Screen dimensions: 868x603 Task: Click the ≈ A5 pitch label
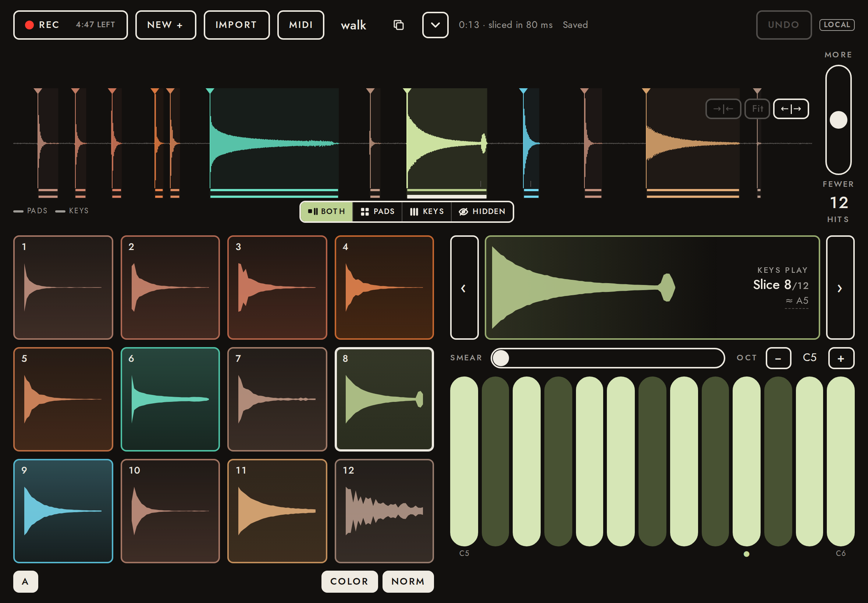click(x=797, y=301)
